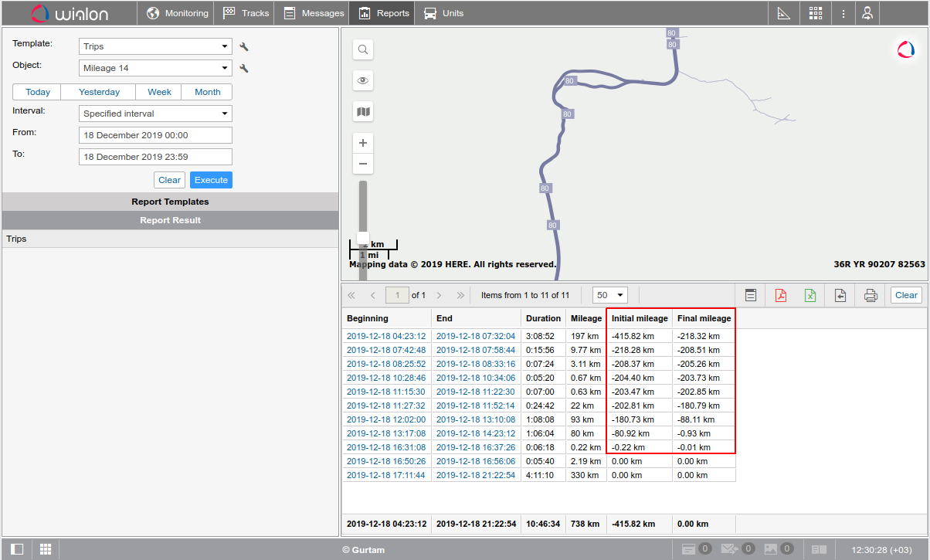Expand the Report Templates section

click(170, 202)
